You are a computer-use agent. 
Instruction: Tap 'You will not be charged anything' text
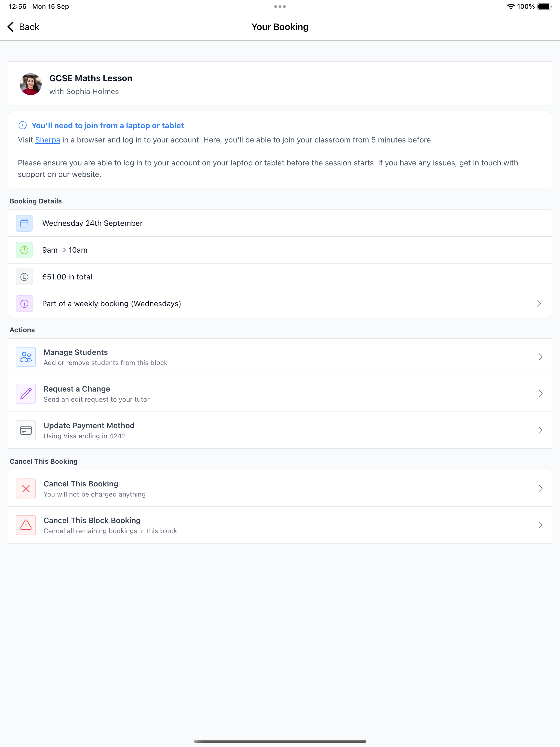pos(95,494)
